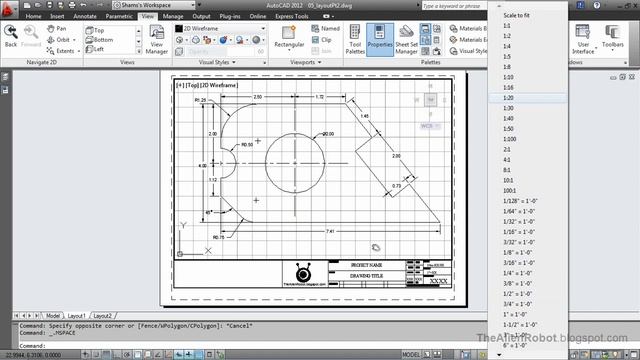Click the viewport [Top] view control label
640x360 pixels.
click(x=193, y=85)
